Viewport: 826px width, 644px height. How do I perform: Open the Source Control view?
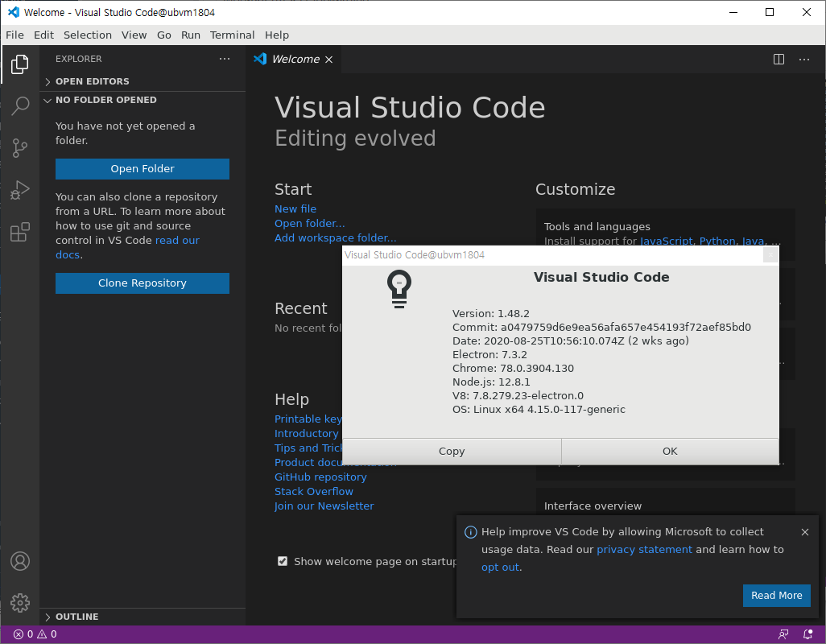[x=20, y=148]
